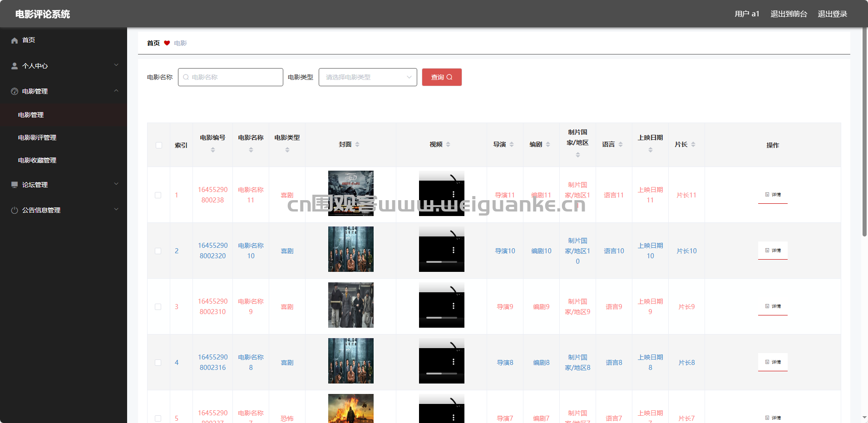The width and height of the screenshot is (868, 423).
Task: Click 详情 button for 电影名称10
Action: (x=773, y=250)
